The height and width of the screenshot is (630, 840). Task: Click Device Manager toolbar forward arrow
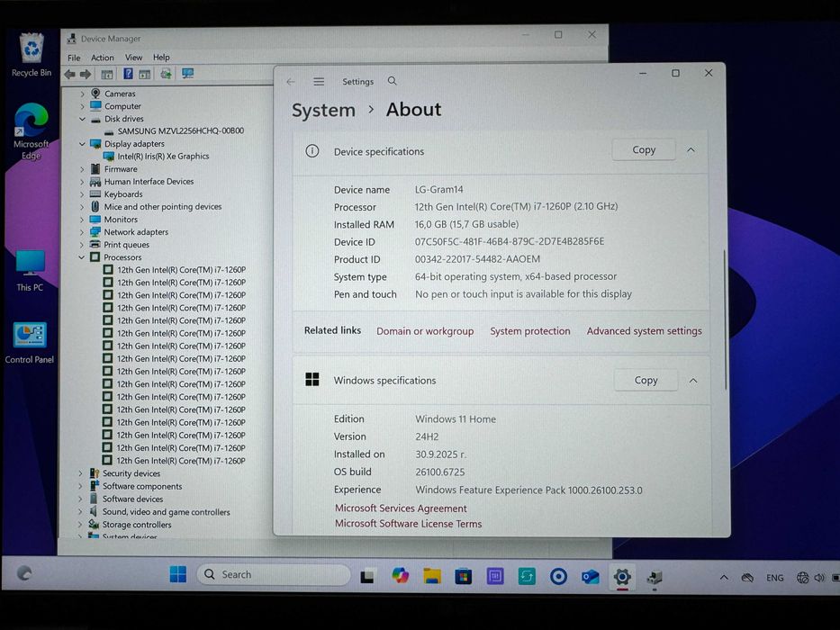click(86, 75)
